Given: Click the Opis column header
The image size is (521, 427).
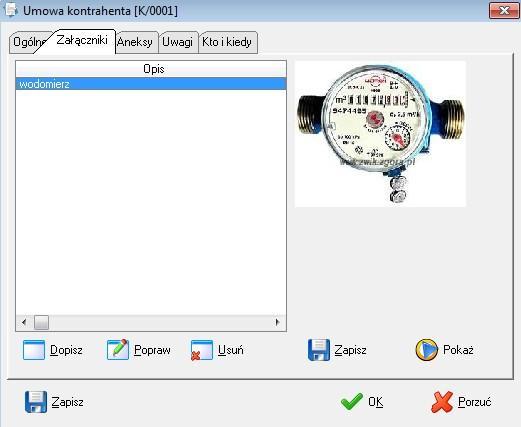Looking at the screenshot, I should coord(151,69).
